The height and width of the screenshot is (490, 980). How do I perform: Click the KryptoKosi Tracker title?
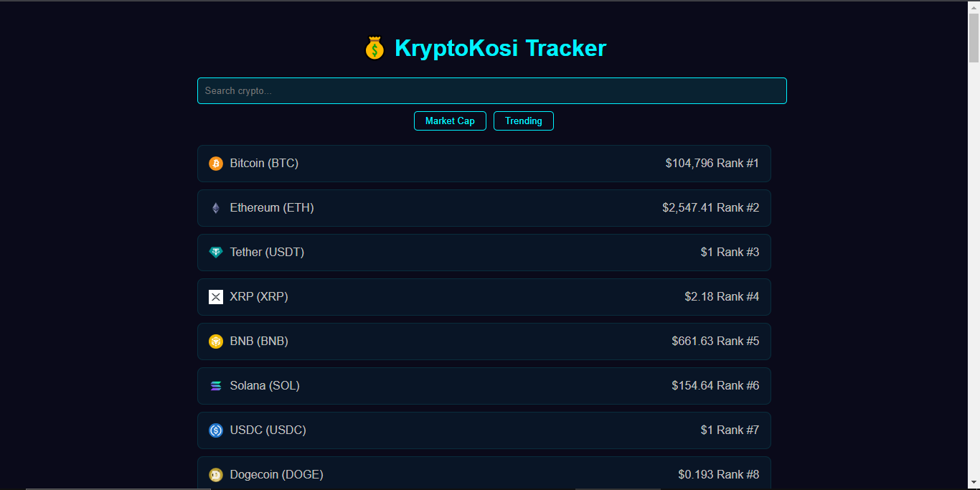click(x=500, y=48)
